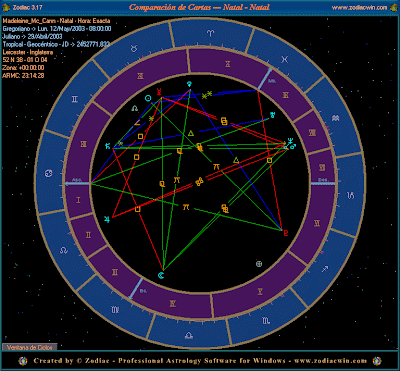Click the Aries sign on the zodiac ring
The width and height of the screenshot is (400, 371).
point(211,33)
